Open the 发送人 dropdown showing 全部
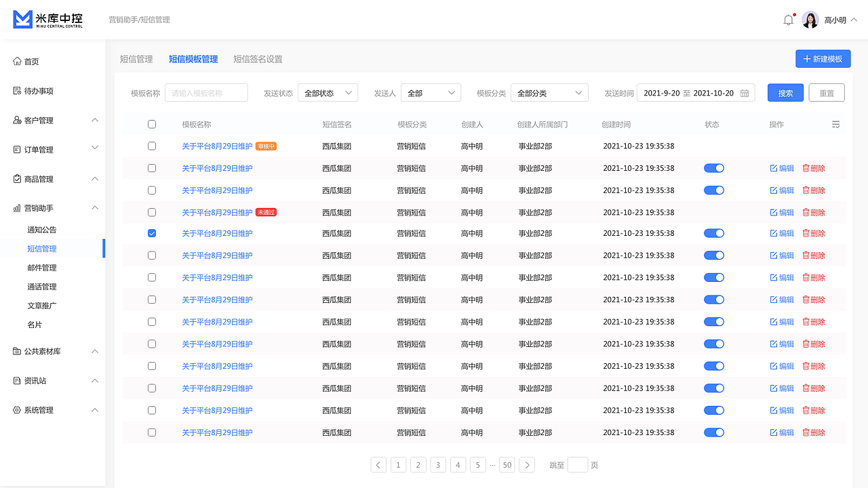Screen dimensions: 868x488 [x=431, y=92]
